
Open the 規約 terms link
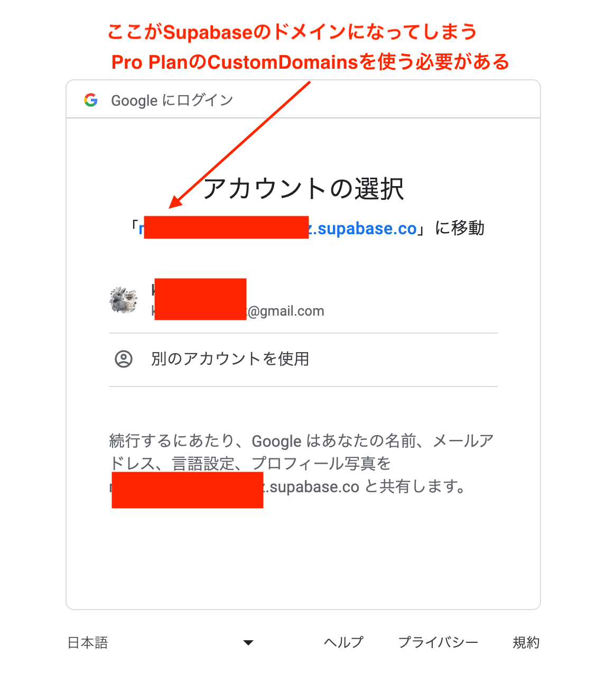[x=526, y=642]
